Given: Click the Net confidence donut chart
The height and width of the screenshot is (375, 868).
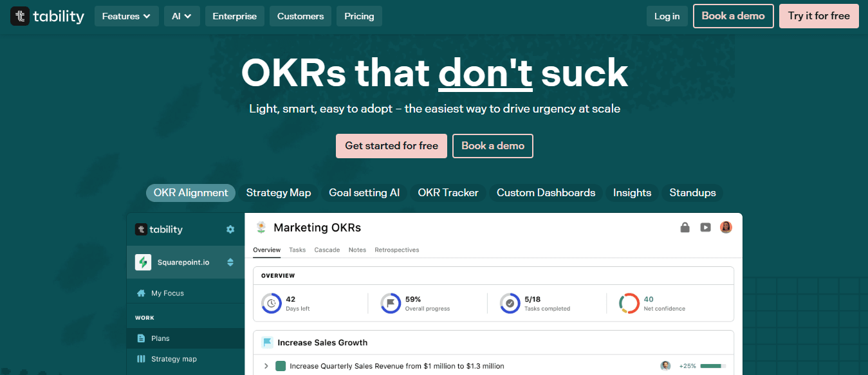Looking at the screenshot, I should pyautogui.click(x=629, y=303).
